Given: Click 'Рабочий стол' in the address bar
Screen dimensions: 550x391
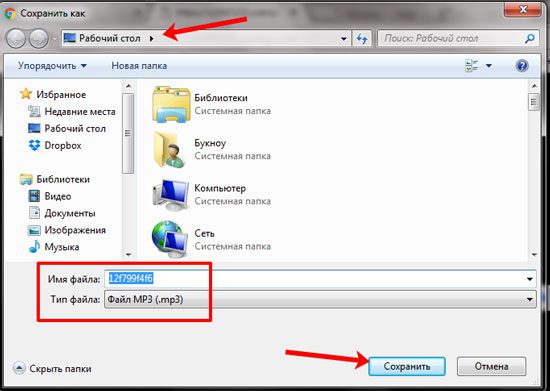Looking at the screenshot, I should [x=110, y=38].
